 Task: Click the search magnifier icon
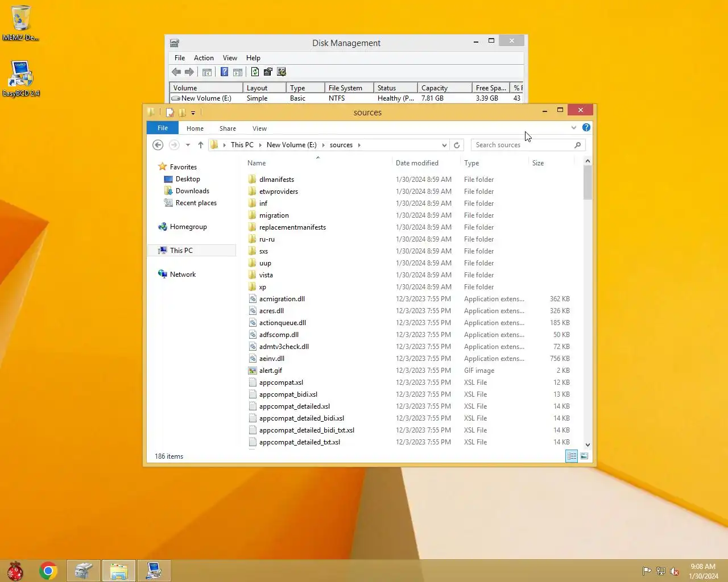[x=578, y=145]
